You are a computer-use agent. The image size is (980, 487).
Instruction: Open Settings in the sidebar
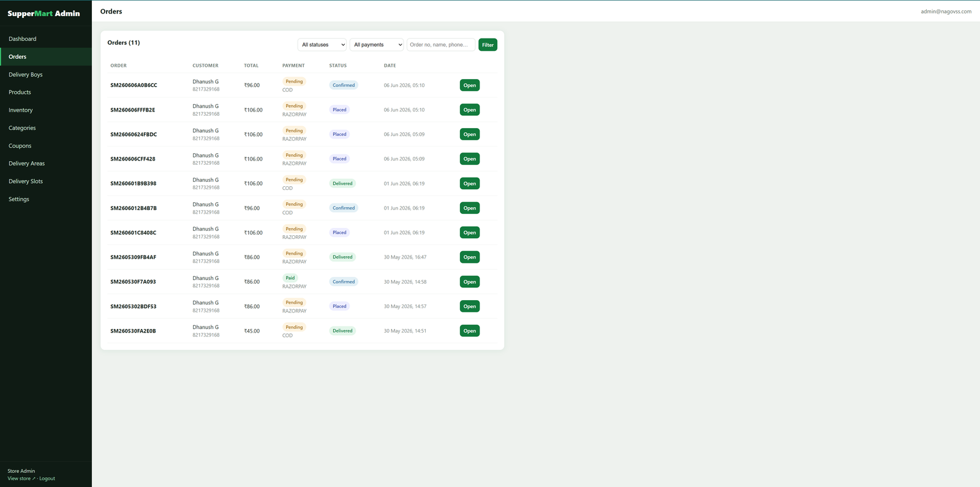click(46, 199)
